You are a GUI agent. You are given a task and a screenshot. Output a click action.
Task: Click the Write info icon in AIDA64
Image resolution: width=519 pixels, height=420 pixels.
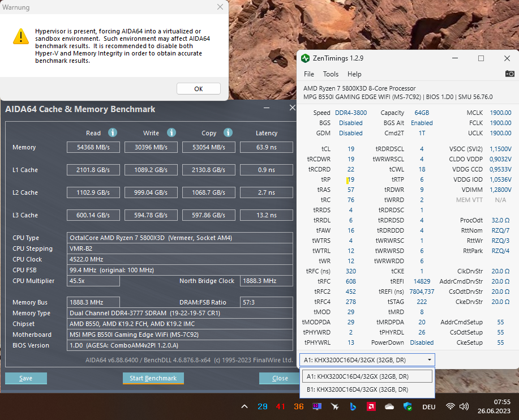[171, 132]
